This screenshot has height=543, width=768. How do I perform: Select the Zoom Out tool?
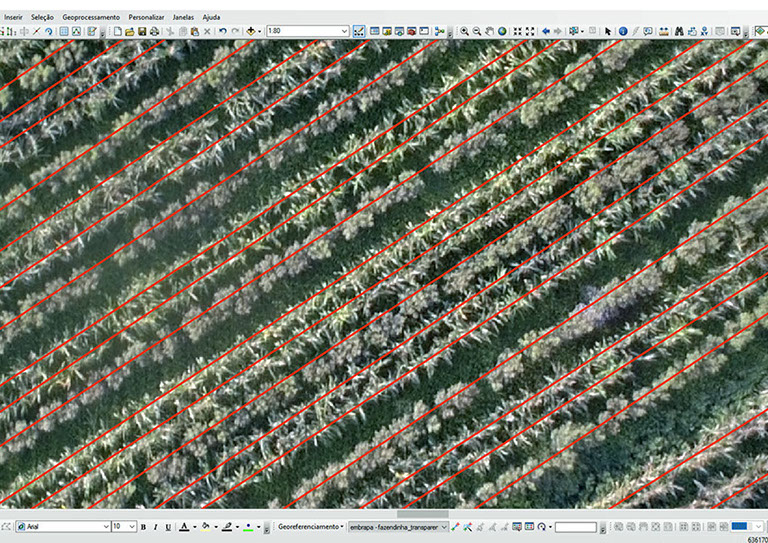(x=477, y=32)
